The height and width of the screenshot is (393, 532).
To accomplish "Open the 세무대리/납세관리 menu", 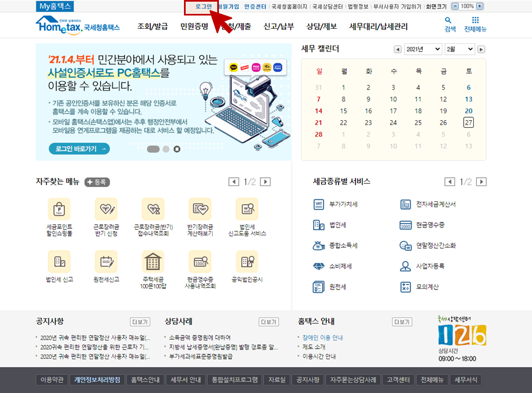I will [378, 27].
